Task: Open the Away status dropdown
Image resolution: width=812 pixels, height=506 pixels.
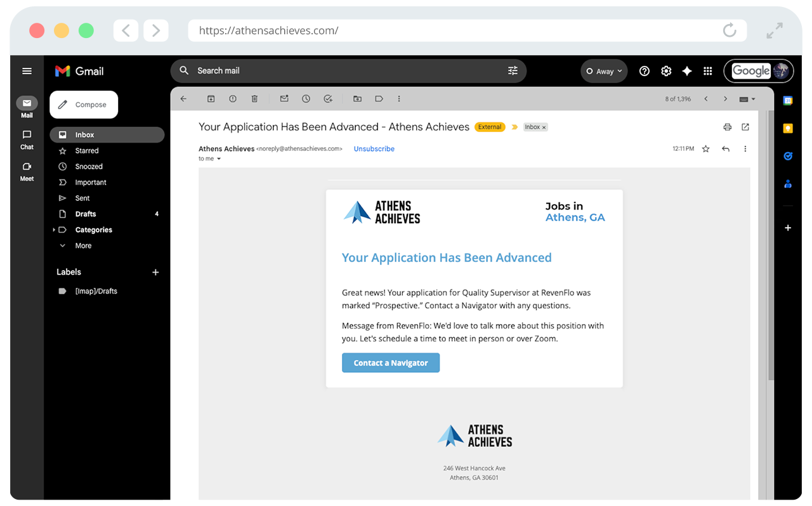Action: pyautogui.click(x=604, y=71)
